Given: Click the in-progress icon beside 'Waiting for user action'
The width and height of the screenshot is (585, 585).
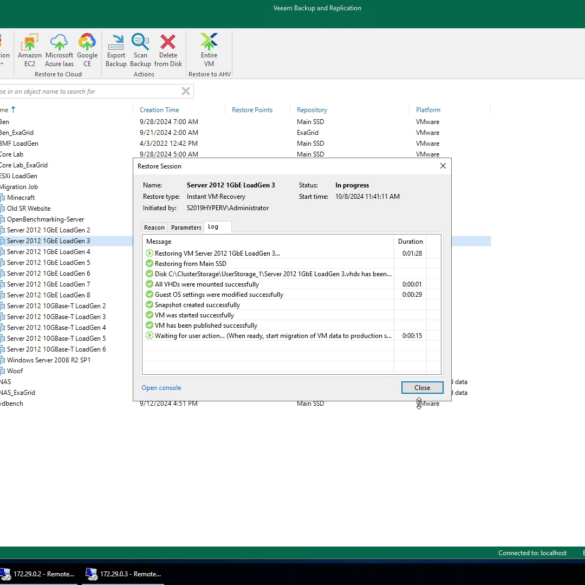Looking at the screenshot, I should 149,336.
